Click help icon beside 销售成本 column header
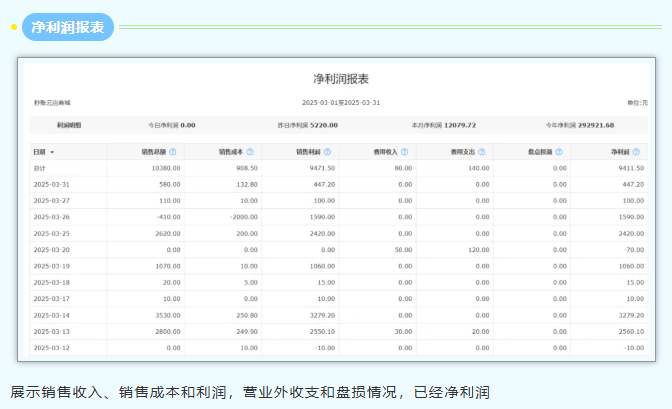 pyautogui.click(x=250, y=152)
